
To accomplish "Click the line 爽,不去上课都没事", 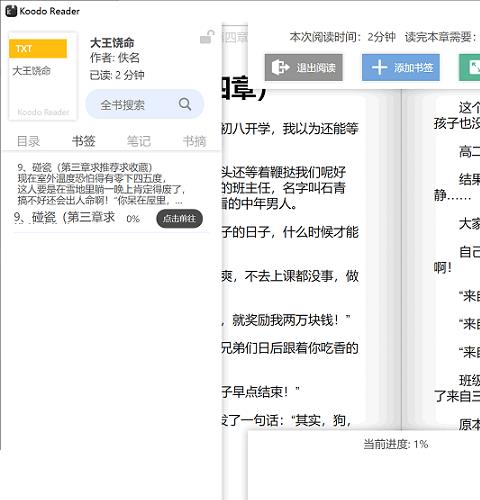I will coord(290,276).
